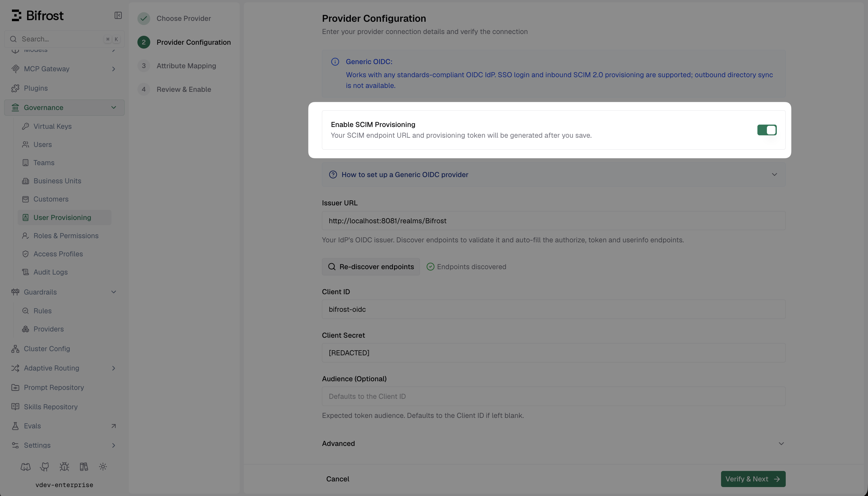868x496 pixels.
Task: Click the Business Units icon
Action: pos(26,181)
